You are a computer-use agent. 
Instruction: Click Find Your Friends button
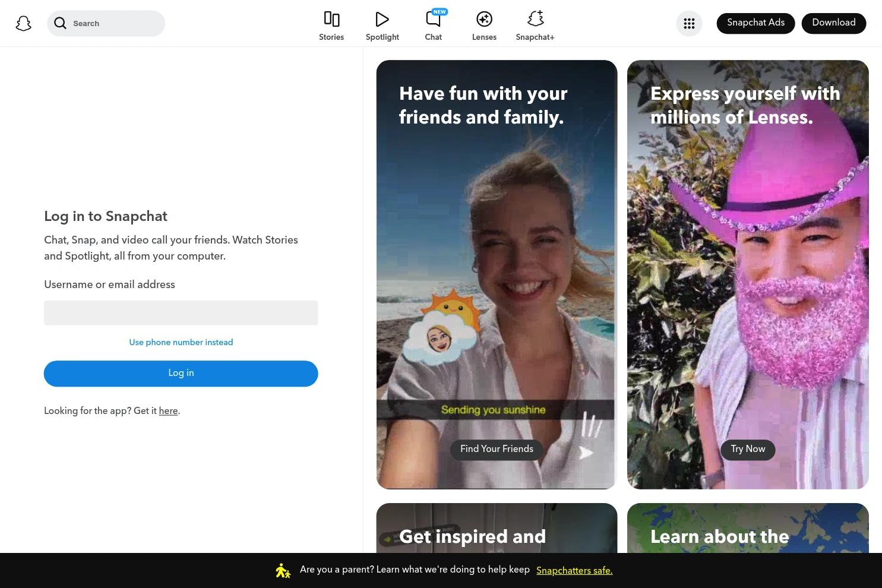click(497, 449)
